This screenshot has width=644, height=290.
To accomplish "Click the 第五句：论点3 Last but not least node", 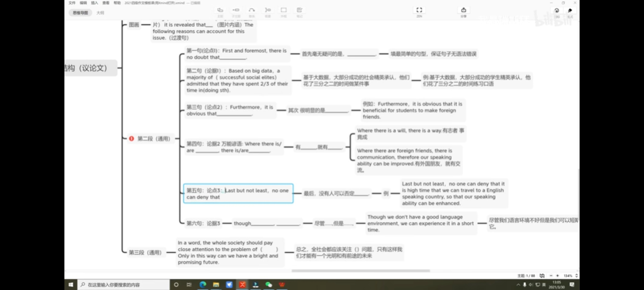I will coord(238,194).
